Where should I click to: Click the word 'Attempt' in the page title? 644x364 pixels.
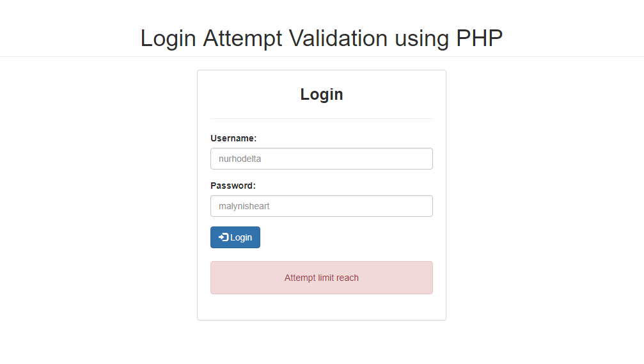243,40
